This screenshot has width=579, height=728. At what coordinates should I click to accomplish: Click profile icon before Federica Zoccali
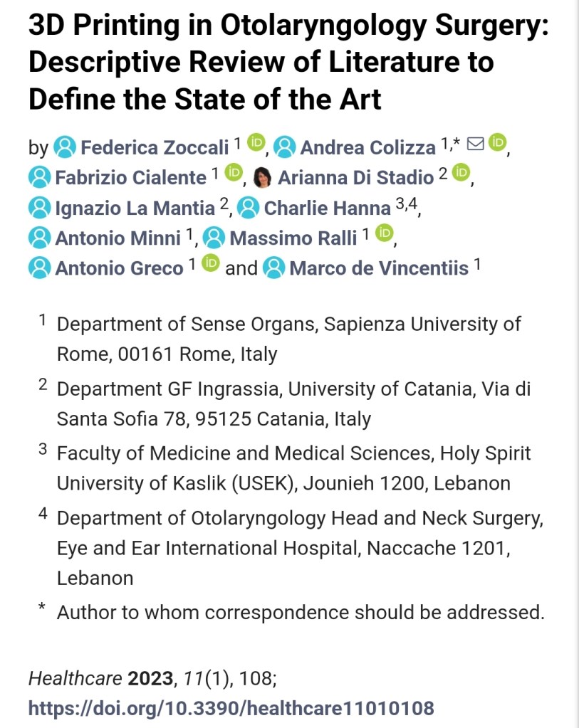(65, 147)
